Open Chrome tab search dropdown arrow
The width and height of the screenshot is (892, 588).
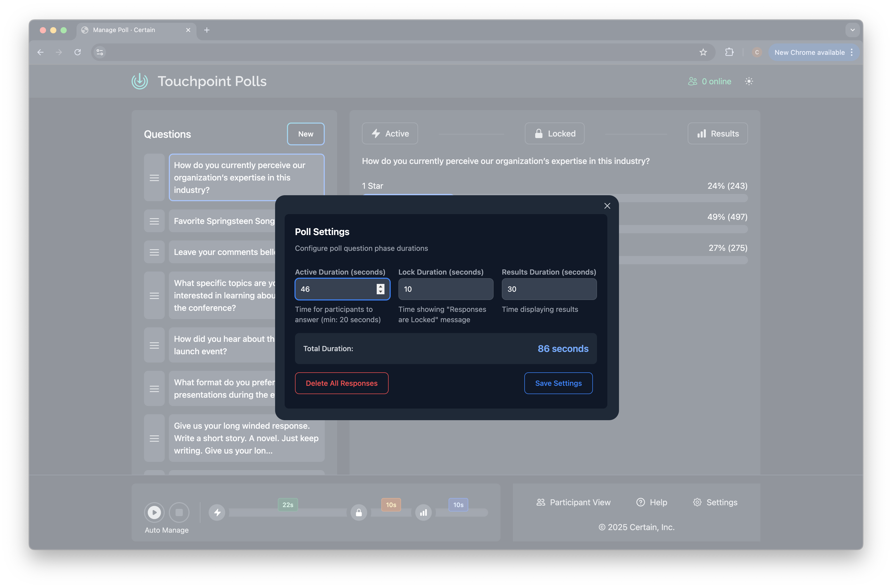[852, 30]
